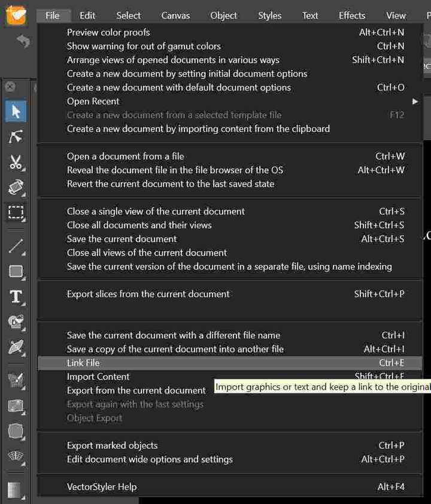Open the Object menu
This screenshot has width=431, height=504.
point(223,16)
